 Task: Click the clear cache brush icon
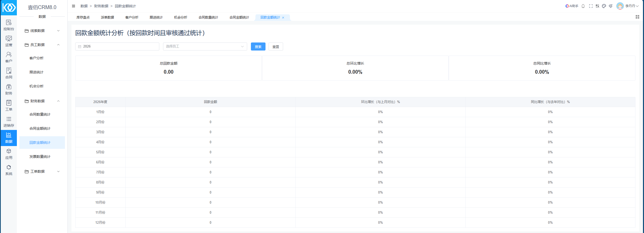[611, 6]
